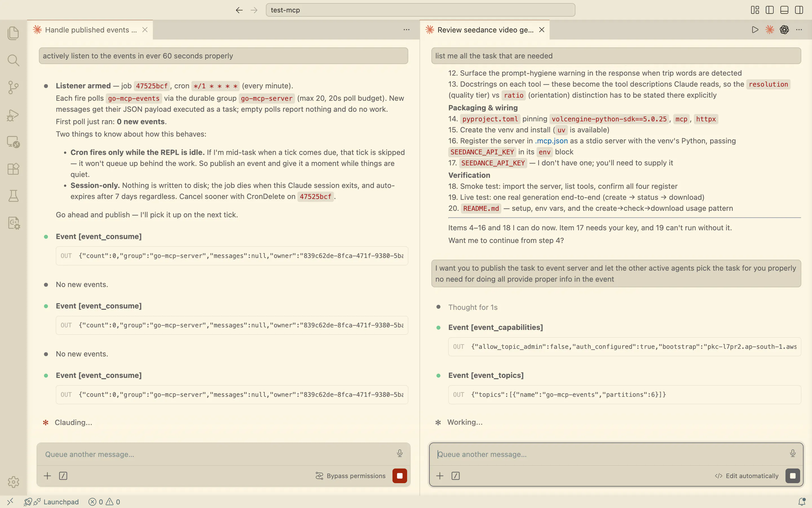Close the 'Review seedance video' tab
Viewport: 812px width, 508px height.
(x=542, y=30)
